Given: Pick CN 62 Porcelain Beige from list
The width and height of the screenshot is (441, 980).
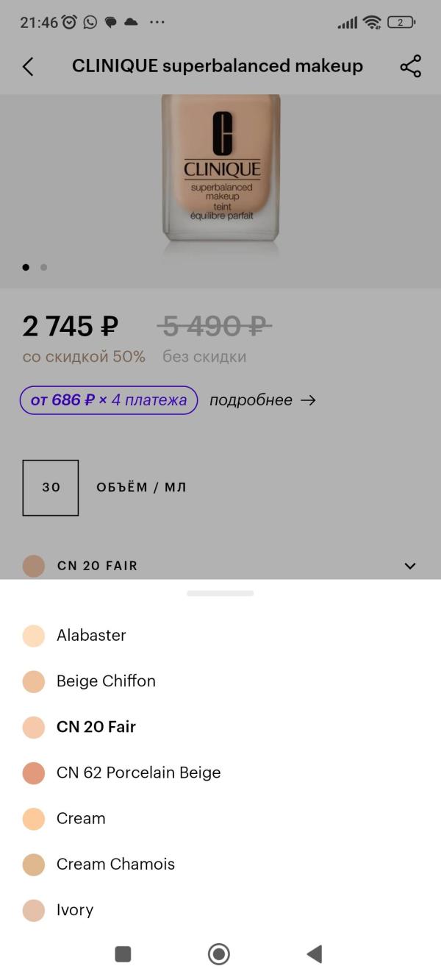Looking at the screenshot, I should [x=138, y=773].
